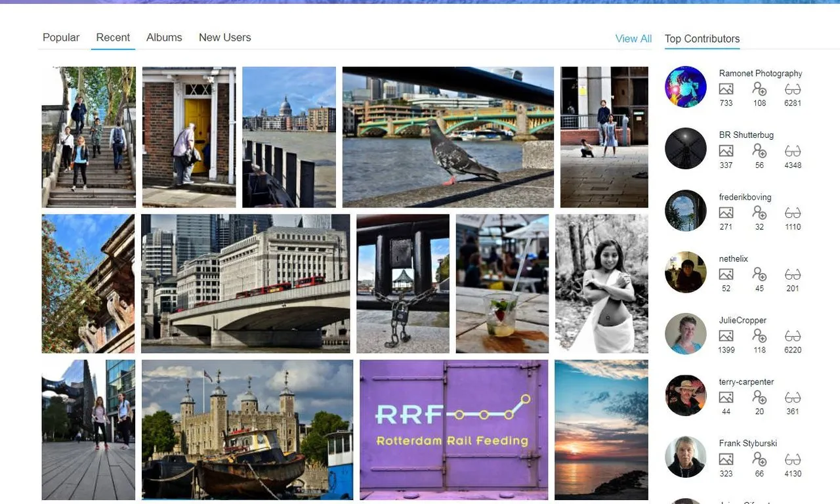Click Ramonet Photography's 6281 views count
Viewport: 840px width, 504px height.
point(793,103)
